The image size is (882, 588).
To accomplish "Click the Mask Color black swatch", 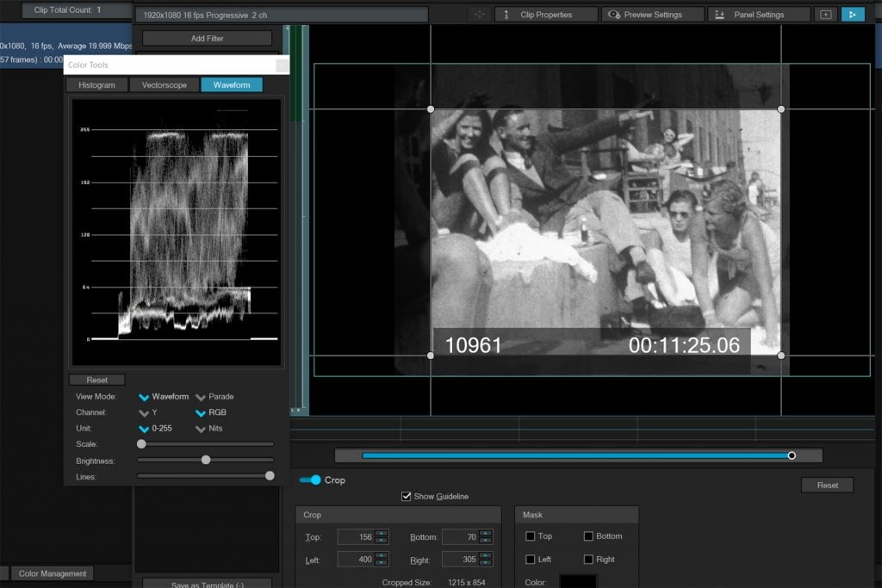I will [x=578, y=581].
